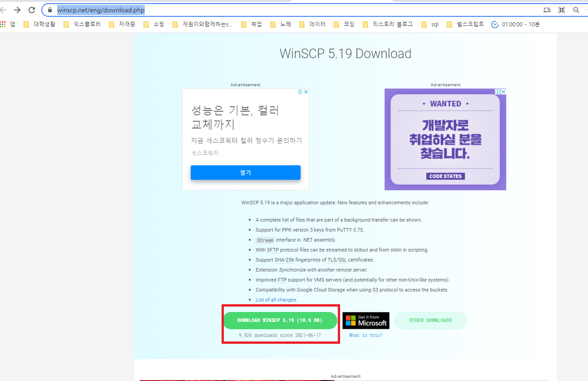This screenshot has width=588, height=381.
Task: Click the cast/device icon in the address bar
Action: (x=547, y=10)
